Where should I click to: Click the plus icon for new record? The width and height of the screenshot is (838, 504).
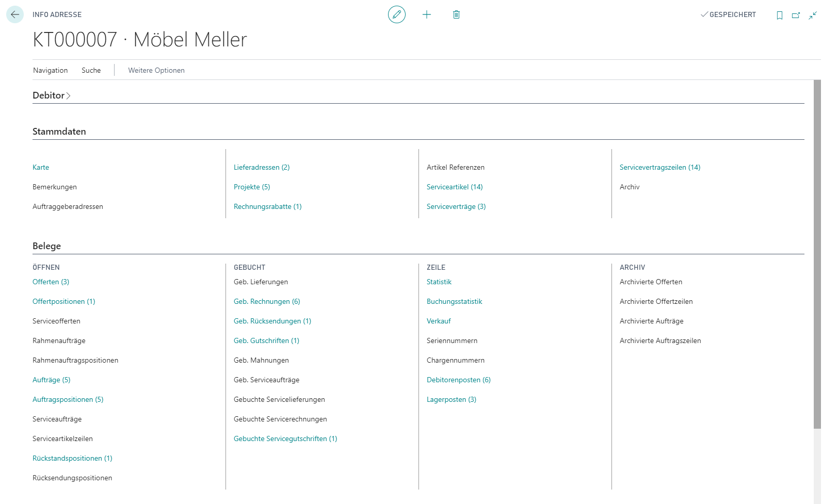click(427, 14)
